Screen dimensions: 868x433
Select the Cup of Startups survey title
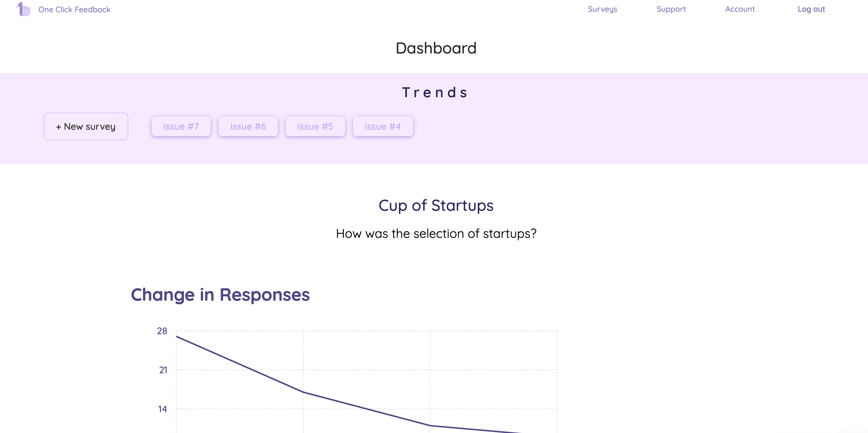point(436,205)
